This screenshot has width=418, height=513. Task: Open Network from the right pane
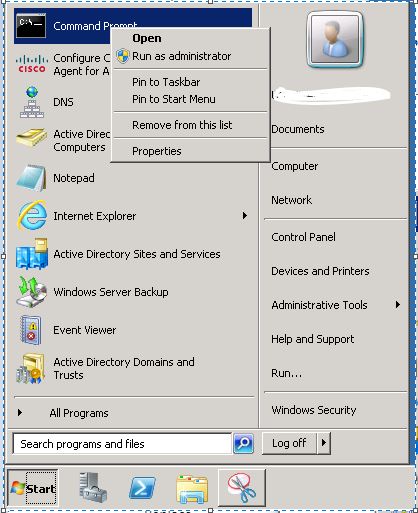tap(292, 200)
